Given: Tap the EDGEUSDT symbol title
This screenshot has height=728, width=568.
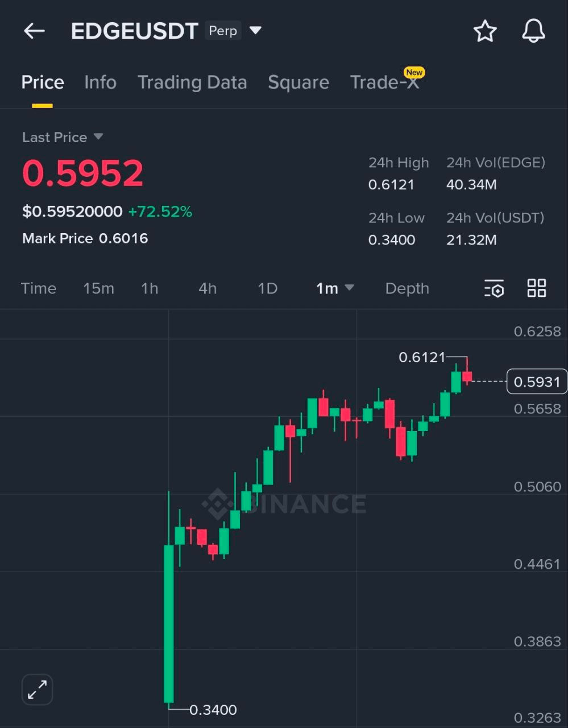Looking at the screenshot, I should click(x=135, y=31).
